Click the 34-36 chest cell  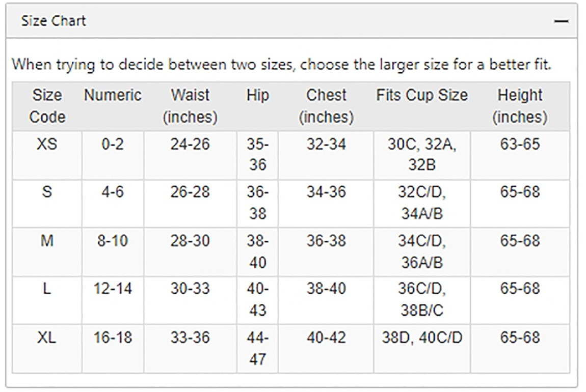point(326,204)
